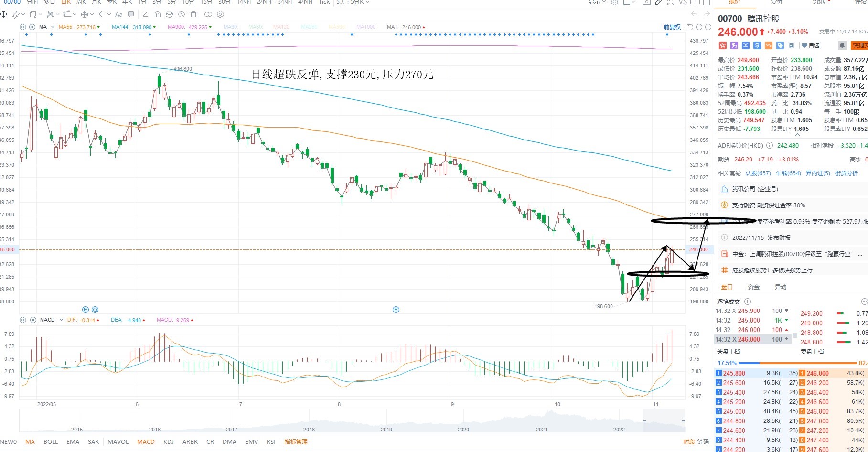
Task: Open the MACD indicator type dropdown
Action: point(61,320)
